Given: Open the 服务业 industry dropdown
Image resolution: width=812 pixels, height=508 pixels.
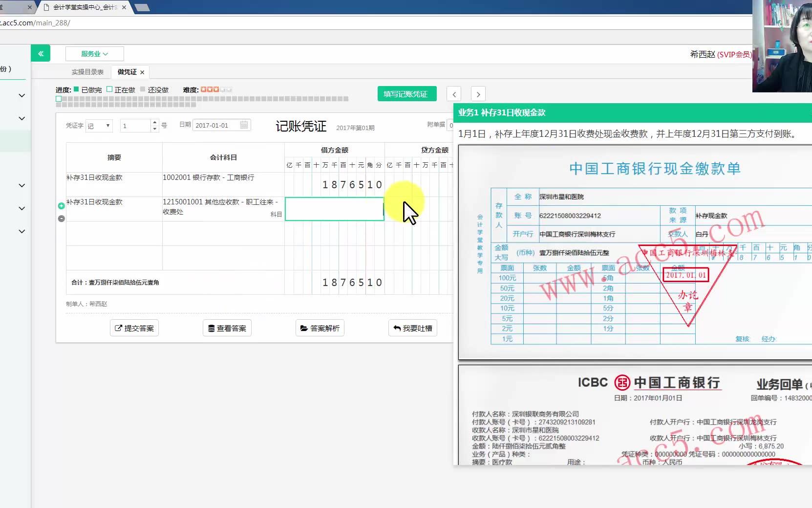Looking at the screenshot, I should click(94, 54).
